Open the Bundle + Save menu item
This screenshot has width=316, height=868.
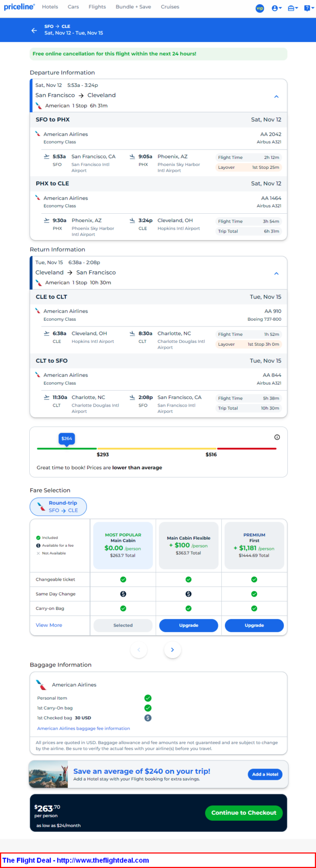click(133, 7)
